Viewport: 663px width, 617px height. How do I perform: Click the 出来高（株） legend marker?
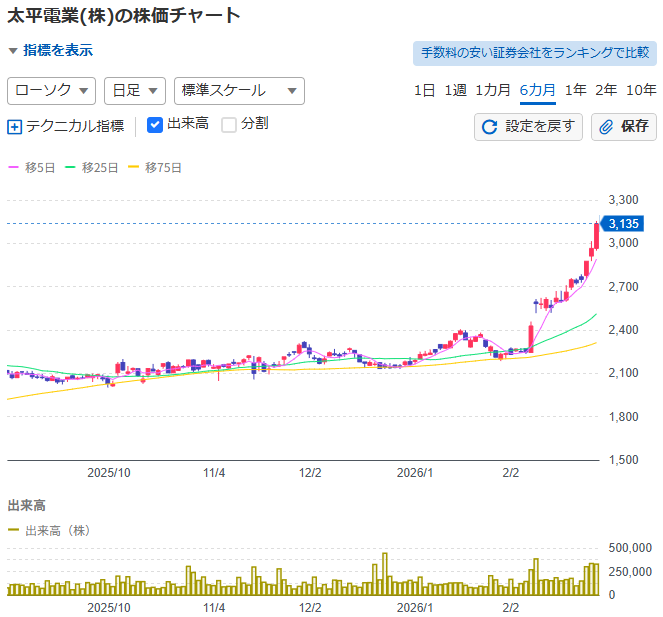click(14, 531)
